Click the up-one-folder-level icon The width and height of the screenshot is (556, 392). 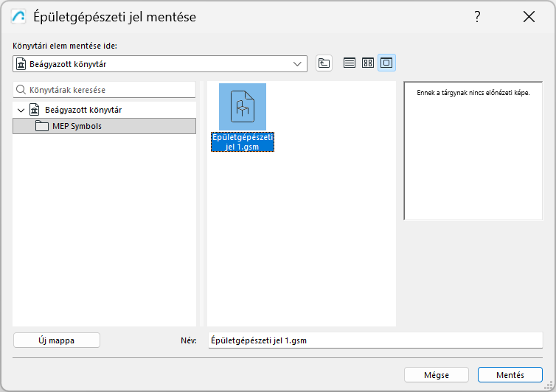(x=324, y=63)
